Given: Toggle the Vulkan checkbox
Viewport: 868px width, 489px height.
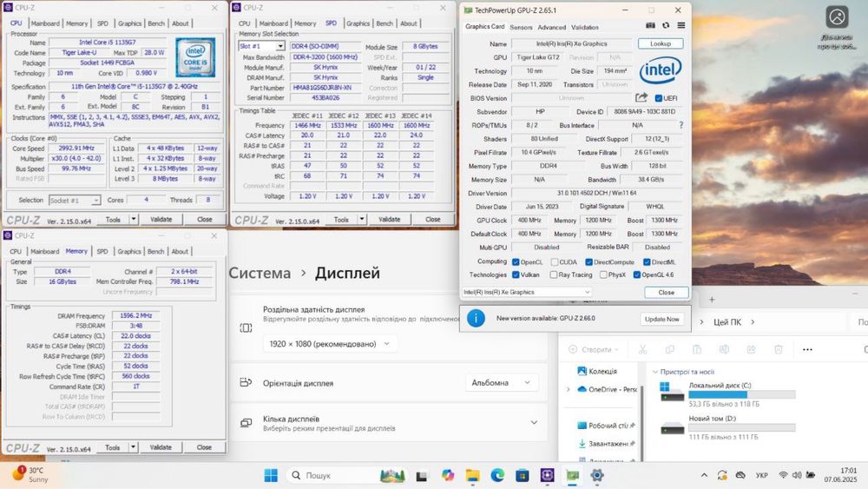Looking at the screenshot, I should point(516,274).
